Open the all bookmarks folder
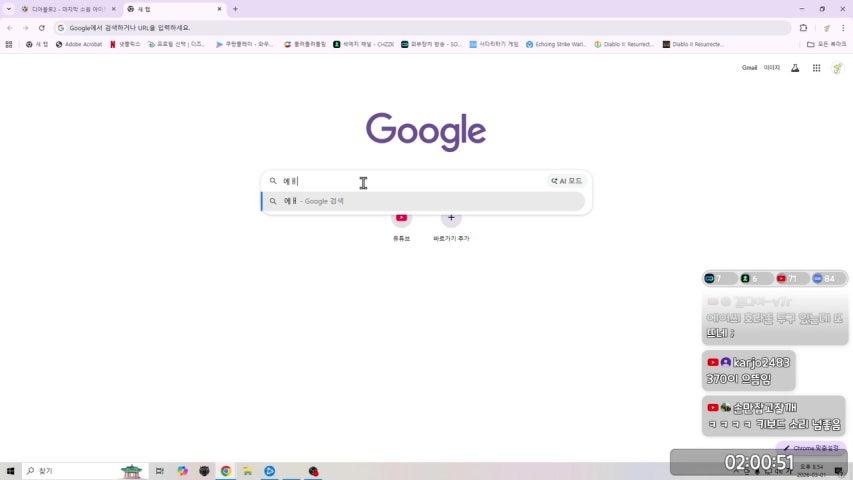 click(826, 44)
